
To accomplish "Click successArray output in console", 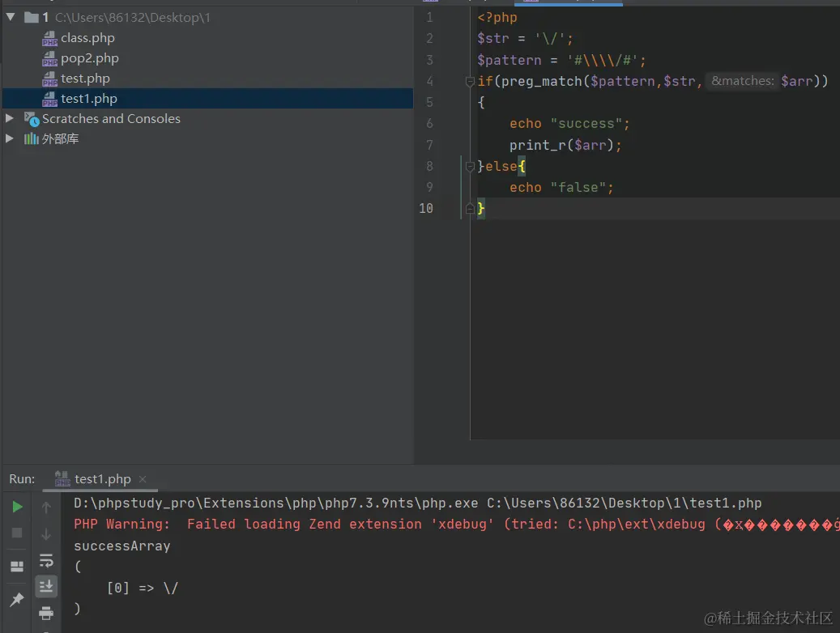I will 122,546.
